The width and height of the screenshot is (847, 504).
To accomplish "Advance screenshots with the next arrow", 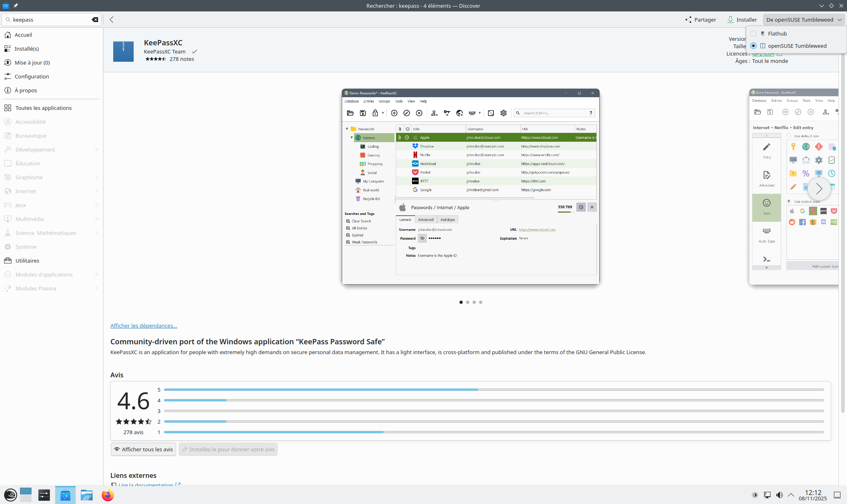I will click(819, 188).
